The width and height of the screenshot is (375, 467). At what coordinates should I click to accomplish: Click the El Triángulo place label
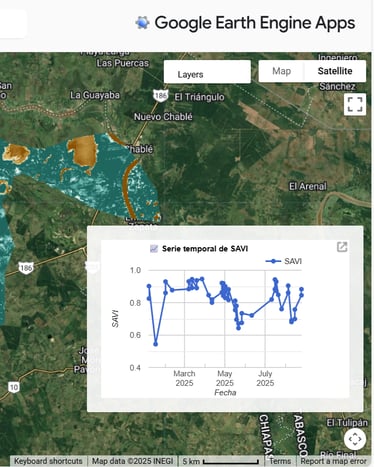pos(199,97)
